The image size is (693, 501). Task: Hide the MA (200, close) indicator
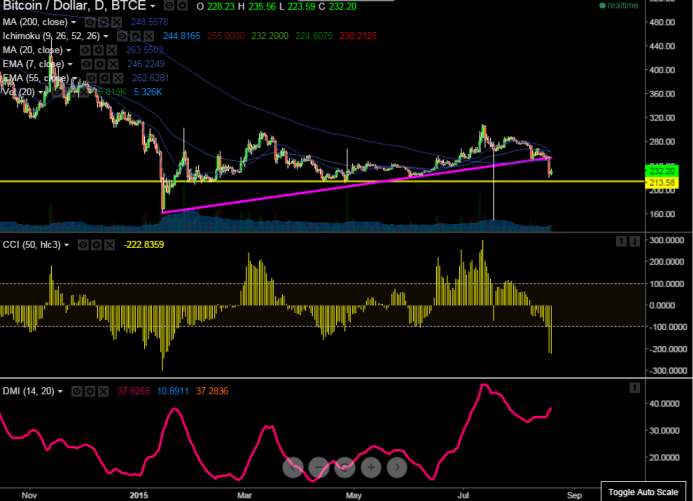tap(90, 22)
